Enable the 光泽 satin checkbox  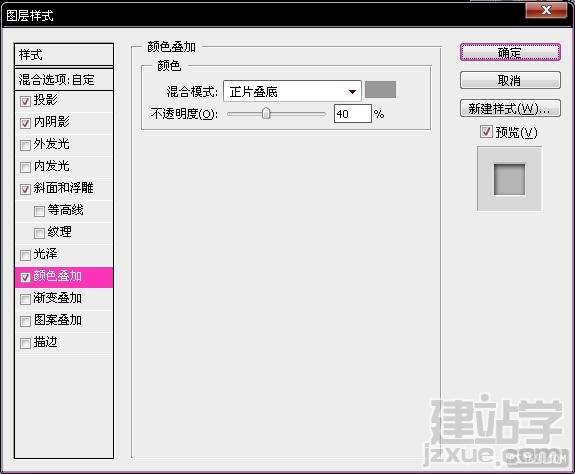[x=25, y=255]
